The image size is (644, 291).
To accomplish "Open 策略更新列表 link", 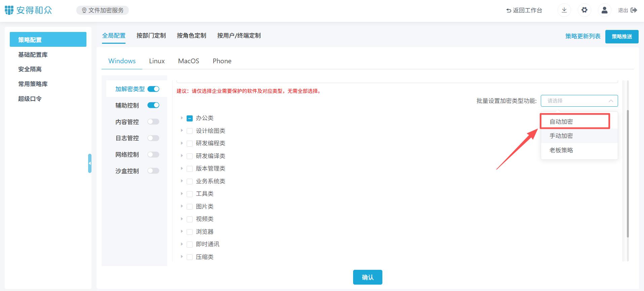I will point(583,36).
